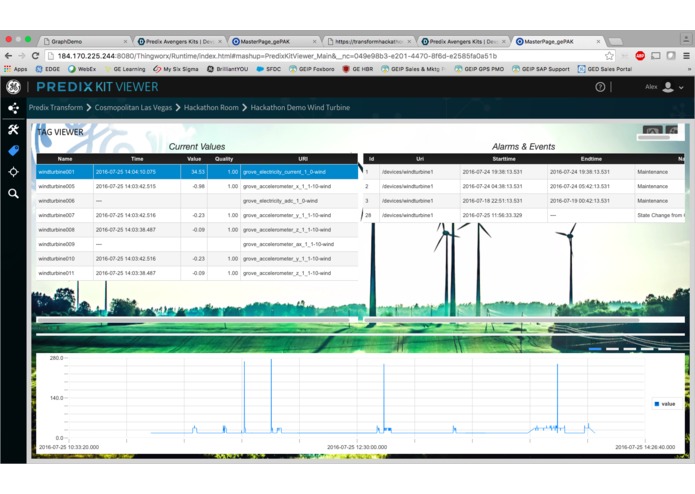Click Alarms & Events horizontal scrollbar
695x494 pixels.
[x=502, y=319]
